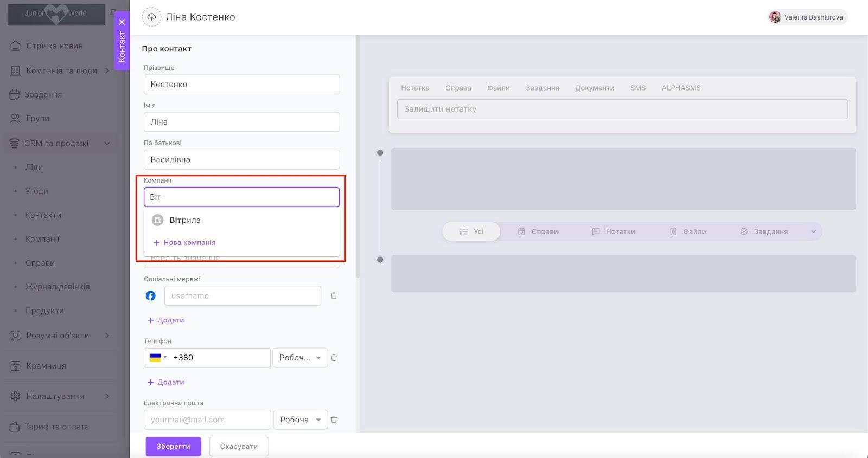Click the Зберегти button
This screenshot has height=458, width=868.
pos(173,447)
